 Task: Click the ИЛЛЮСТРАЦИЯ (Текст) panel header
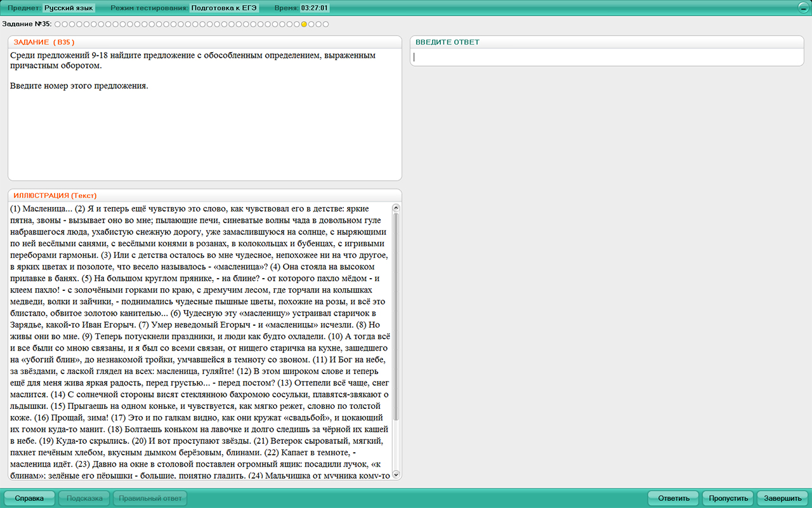tap(55, 196)
